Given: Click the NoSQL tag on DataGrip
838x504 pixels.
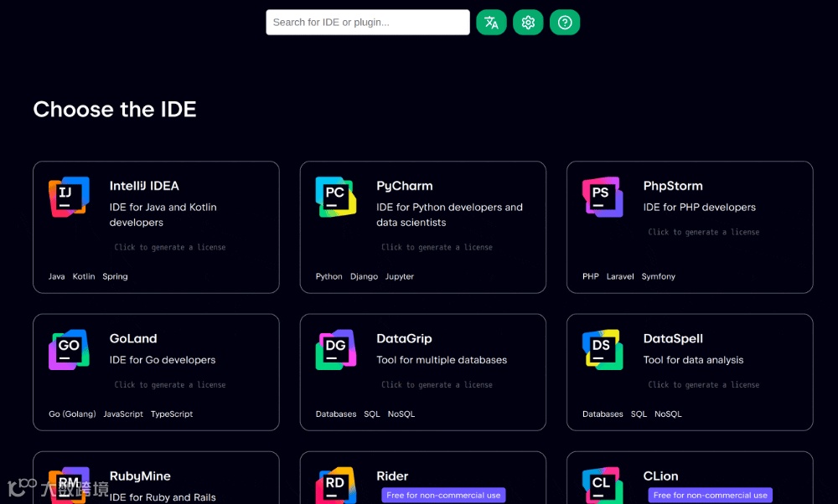Looking at the screenshot, I should pos(401,414).
